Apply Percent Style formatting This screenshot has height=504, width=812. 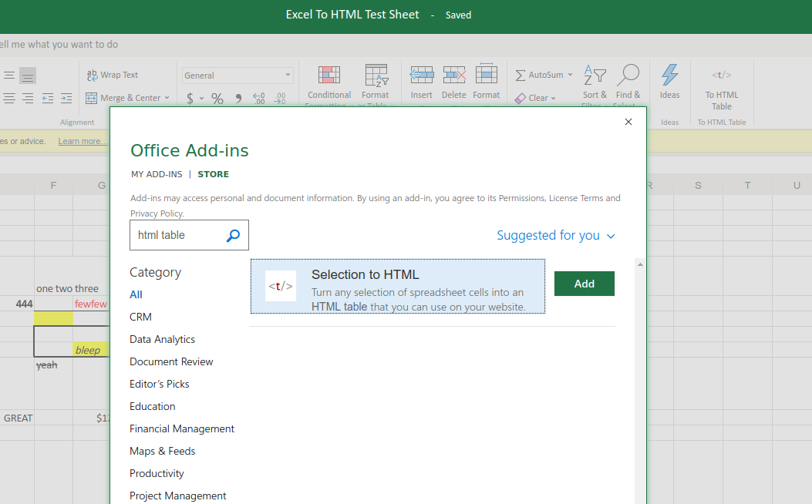[x=217, y=99]
